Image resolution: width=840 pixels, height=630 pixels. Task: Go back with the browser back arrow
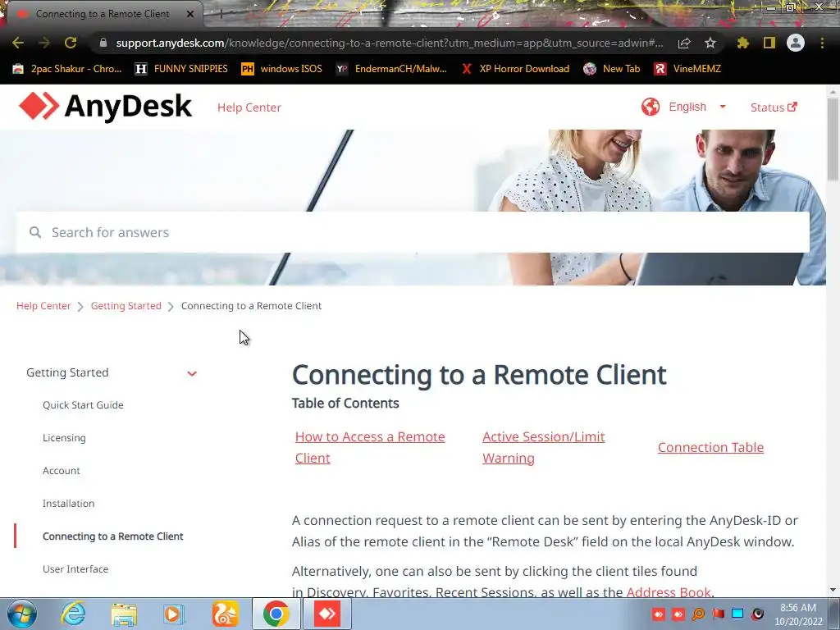[x=18, y=43]
